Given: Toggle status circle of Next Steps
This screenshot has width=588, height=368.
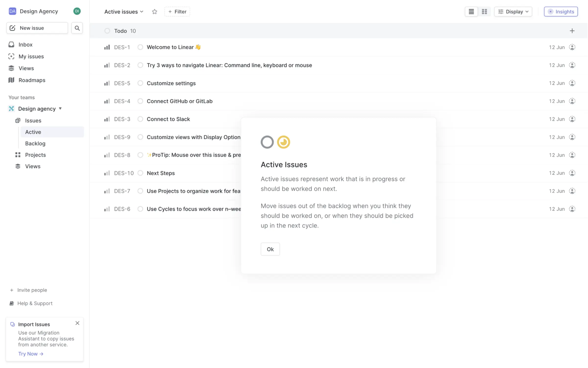Looking at the screenshot, I should pos(140,173).
